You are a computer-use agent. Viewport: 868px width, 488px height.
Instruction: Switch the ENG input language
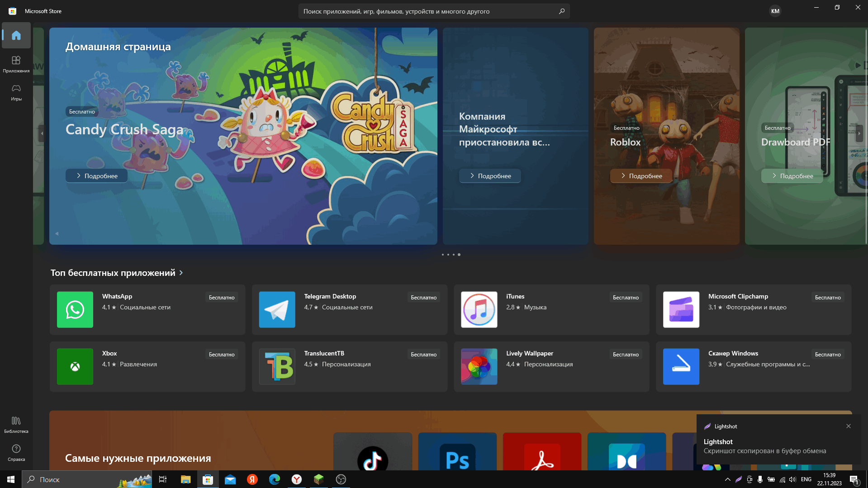coord(806,479)
